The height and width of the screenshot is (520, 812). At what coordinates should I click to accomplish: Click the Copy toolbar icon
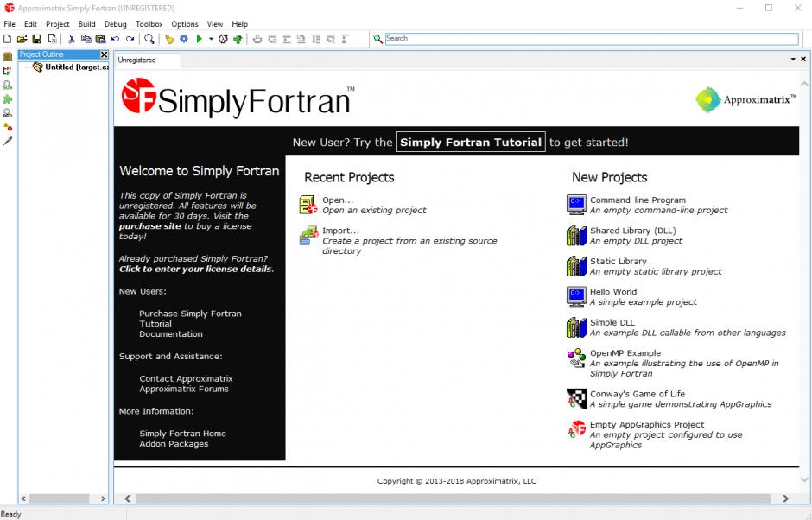point(86,39)
